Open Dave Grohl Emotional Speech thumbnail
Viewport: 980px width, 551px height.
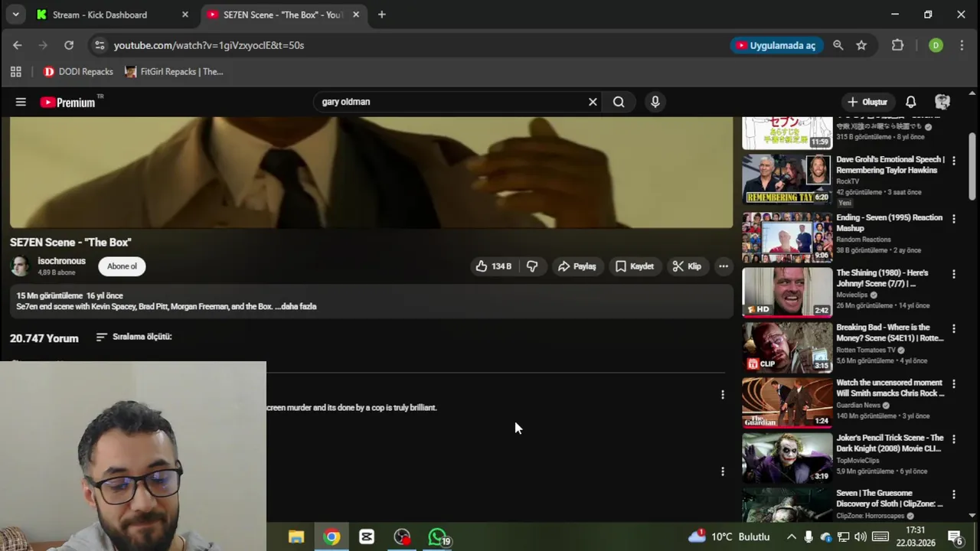[787, 178]
